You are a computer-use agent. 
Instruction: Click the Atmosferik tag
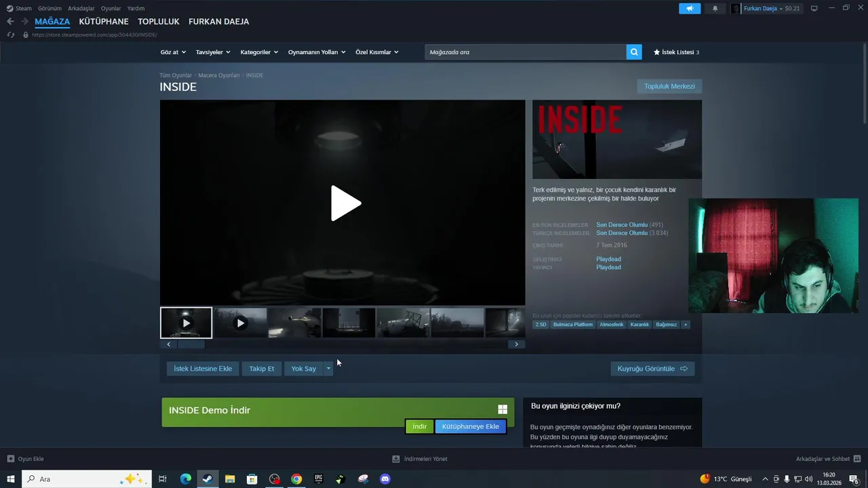pyautogui.click(x=612, y=325)
